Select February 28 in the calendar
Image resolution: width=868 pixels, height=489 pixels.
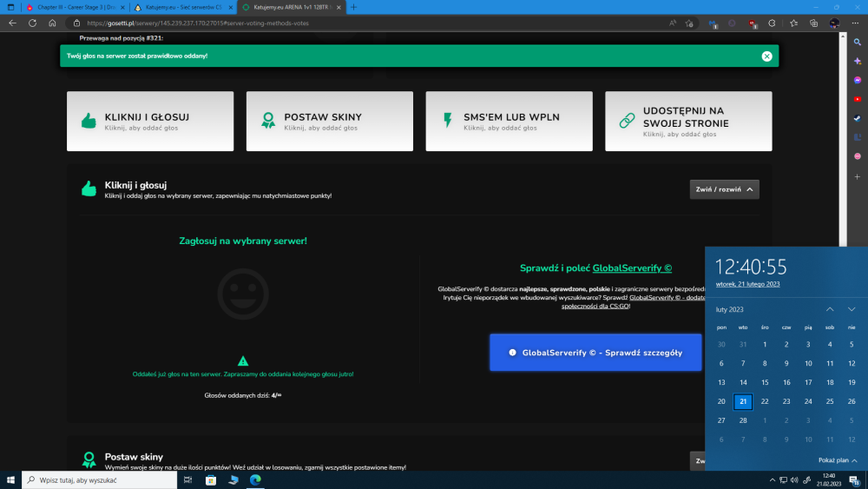[743, 420]
